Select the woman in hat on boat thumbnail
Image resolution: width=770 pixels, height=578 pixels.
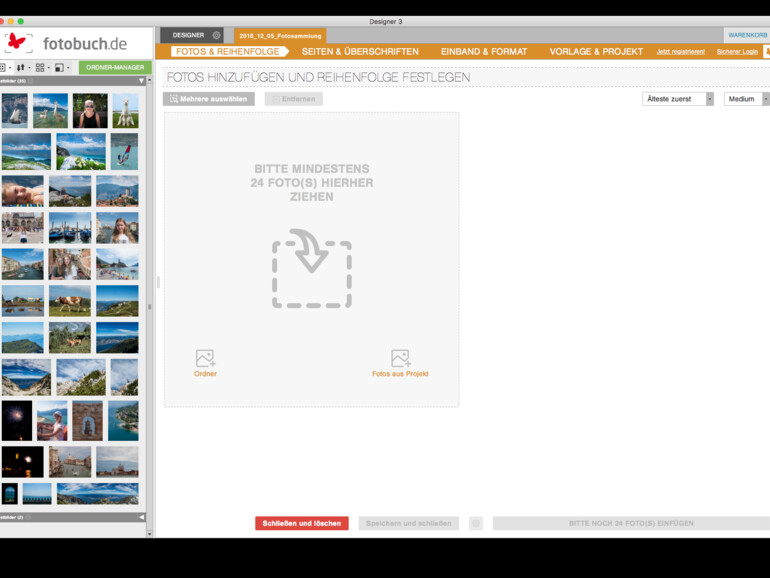52,421
